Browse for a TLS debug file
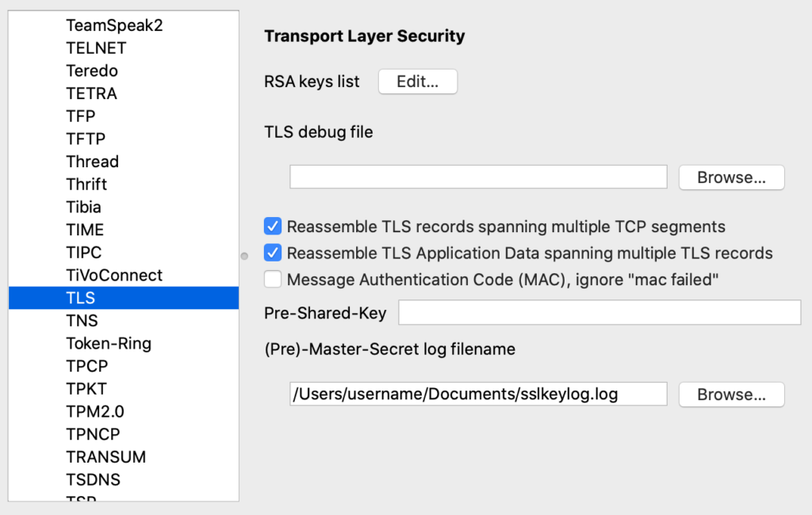 tap(730, 177)
